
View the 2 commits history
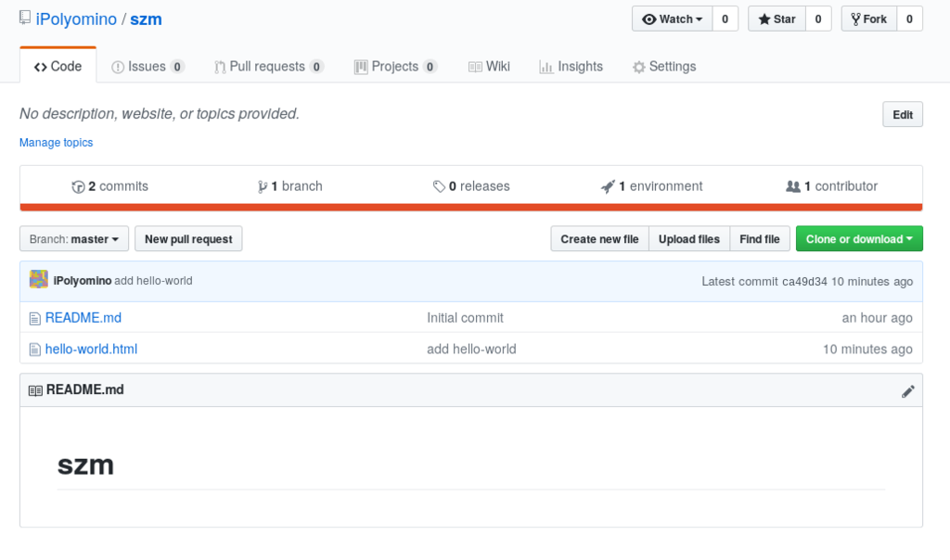coord(109,185)
